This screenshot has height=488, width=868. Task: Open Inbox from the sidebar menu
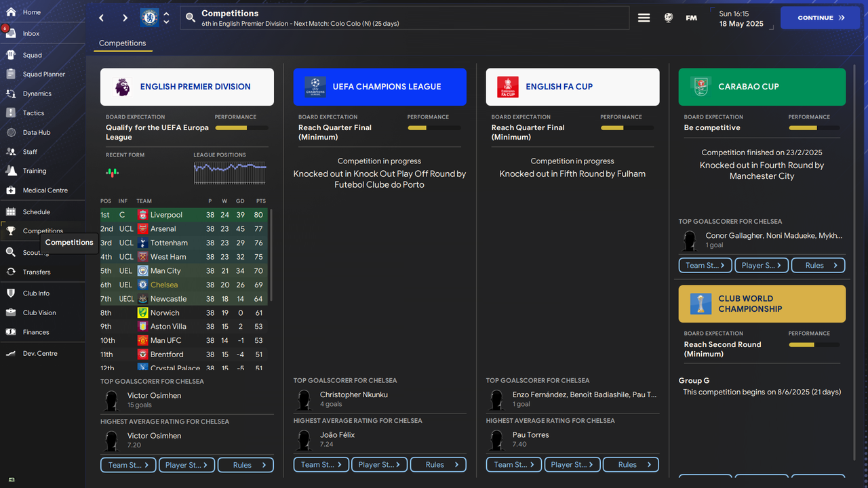31,33
